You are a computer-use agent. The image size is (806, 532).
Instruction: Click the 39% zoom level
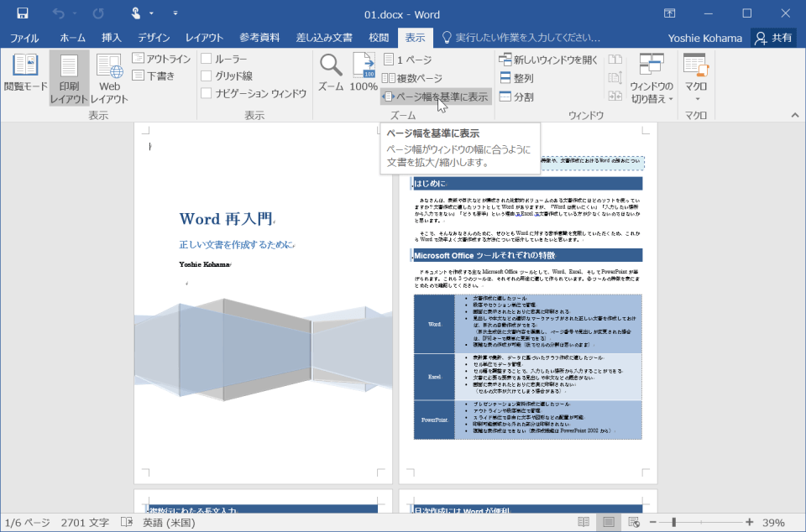click(x=773, y=523)
